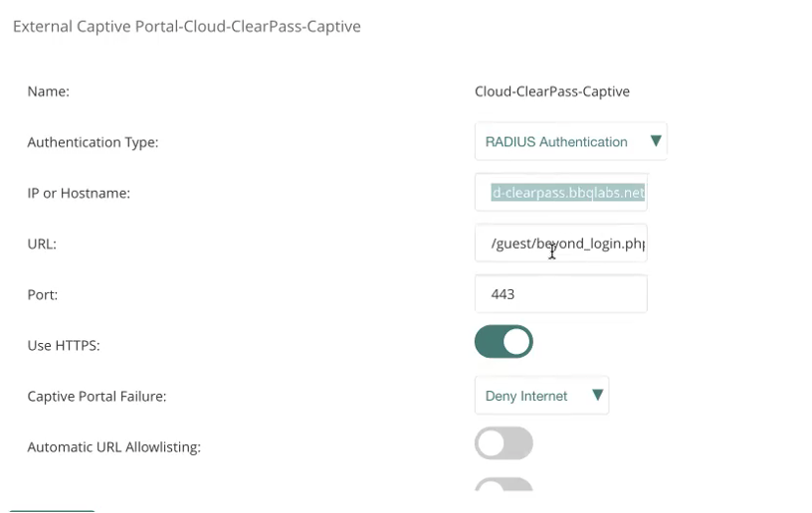The image size is (812, 513).
Task: Enable Automatic URL Allowlisting switch
Action: (x=504, y=443)
